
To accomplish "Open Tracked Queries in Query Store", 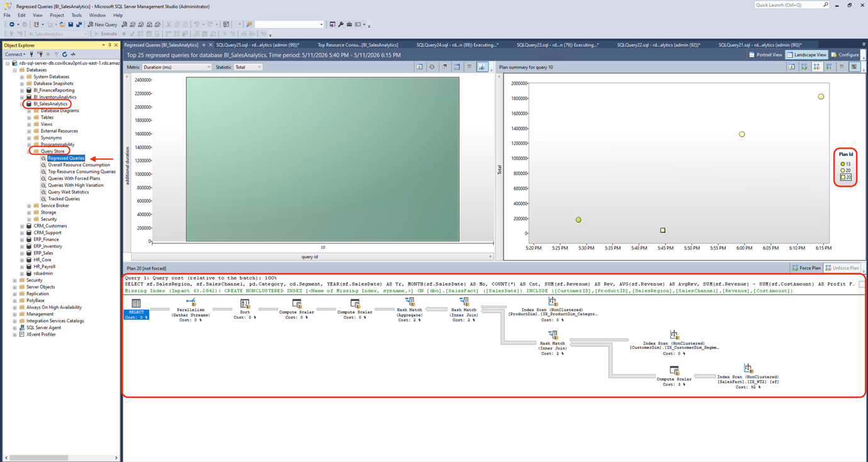I will click(x=64, y=199).
